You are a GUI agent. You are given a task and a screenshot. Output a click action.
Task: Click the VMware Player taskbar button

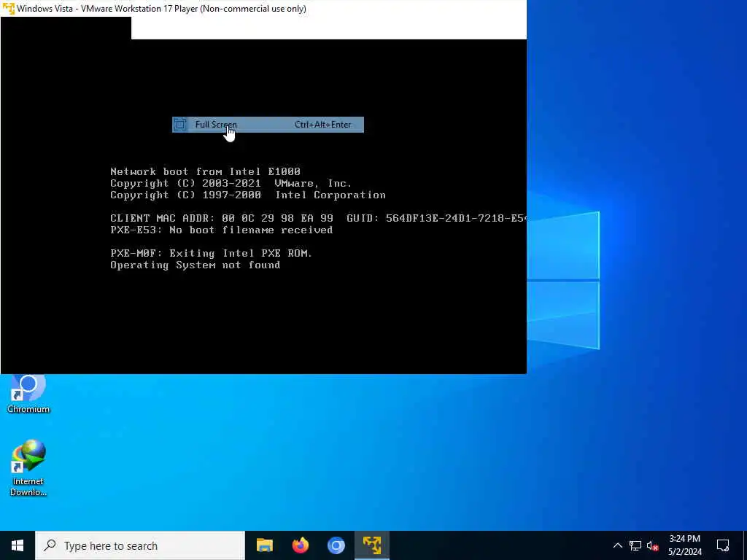pos(372,545)
